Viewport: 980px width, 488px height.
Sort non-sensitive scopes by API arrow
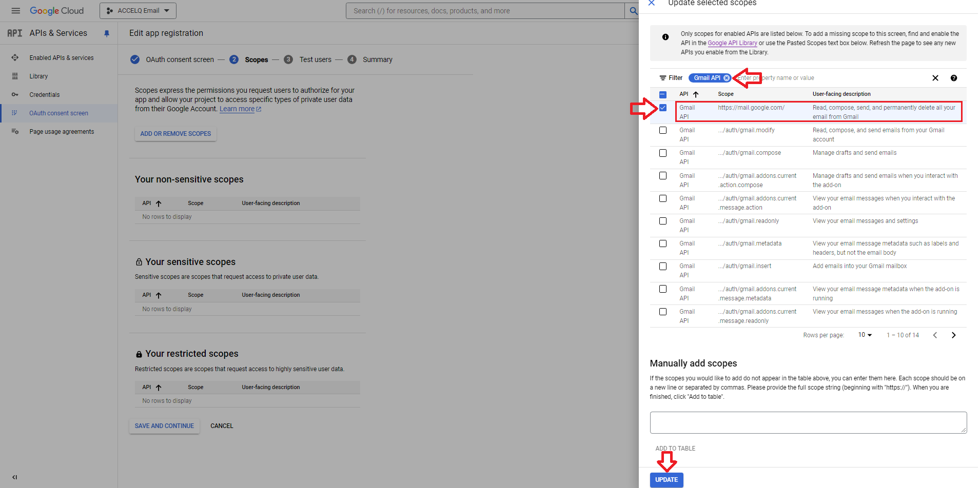tap(159, 204)
